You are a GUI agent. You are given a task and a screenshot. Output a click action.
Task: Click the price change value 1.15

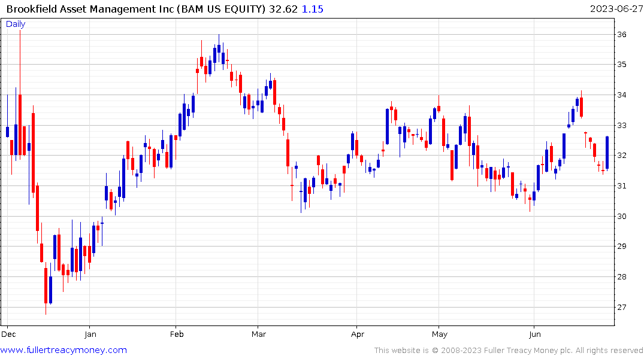[x=313, y=9]
